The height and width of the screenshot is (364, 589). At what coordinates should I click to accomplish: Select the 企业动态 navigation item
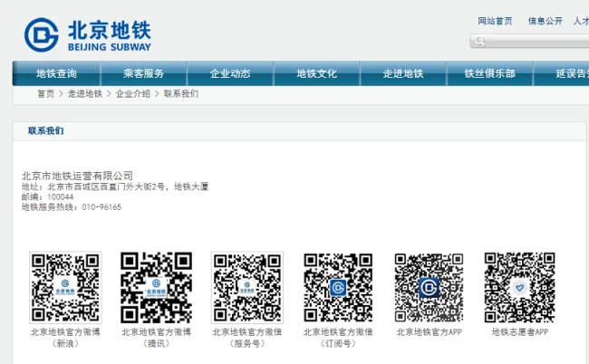230,73
